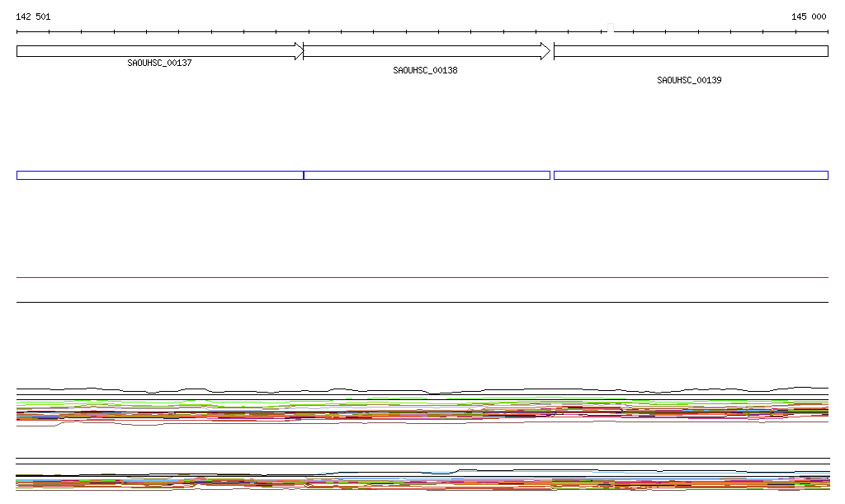This screenshot has height=504, width=845.
Task: Select the SAOUHSC_00139 label text
Action: pos(689,81)
